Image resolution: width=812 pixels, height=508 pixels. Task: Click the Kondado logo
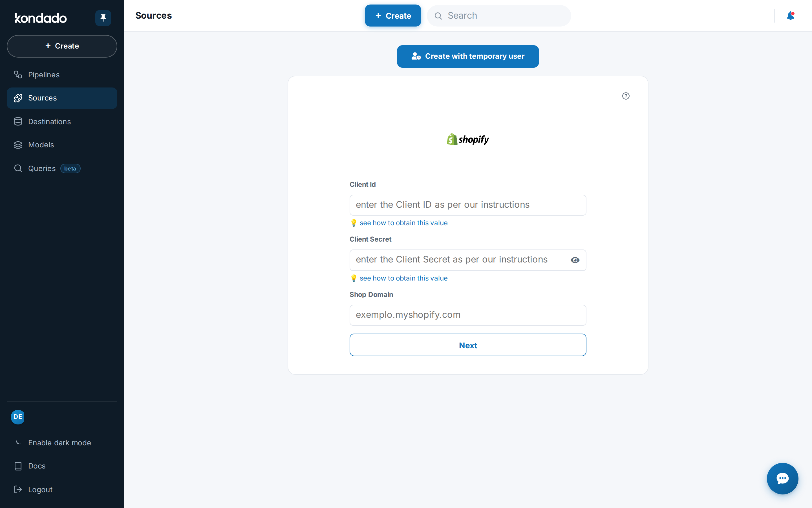pyautogui.click(x=41, y=18)
